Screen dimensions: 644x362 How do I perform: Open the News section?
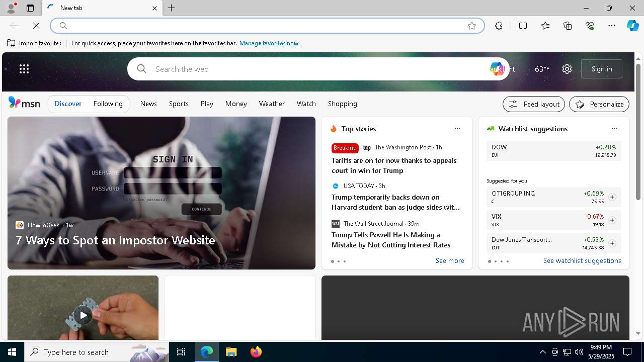tap(148, 104)
